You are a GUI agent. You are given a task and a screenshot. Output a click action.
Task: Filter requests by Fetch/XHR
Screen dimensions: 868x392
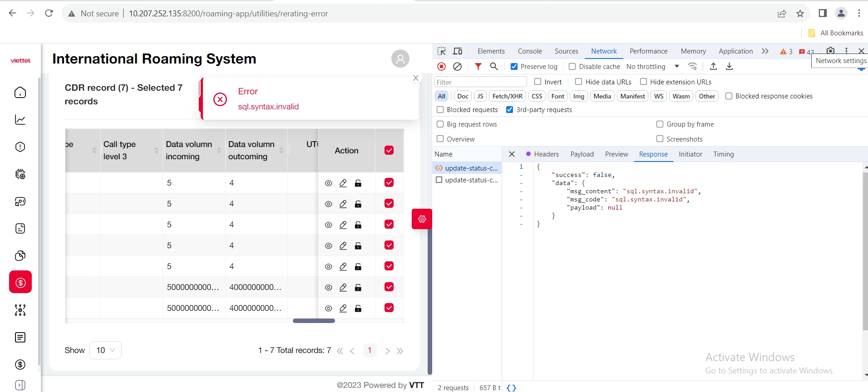(x=507, y=96)
